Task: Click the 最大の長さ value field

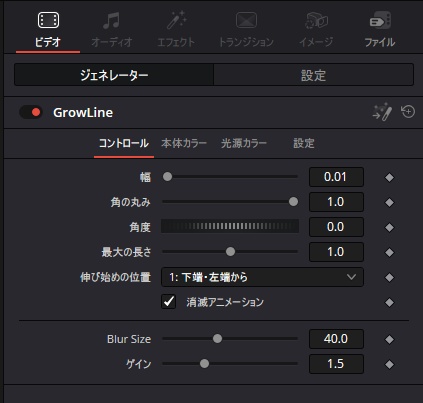Action: (336, 252)
